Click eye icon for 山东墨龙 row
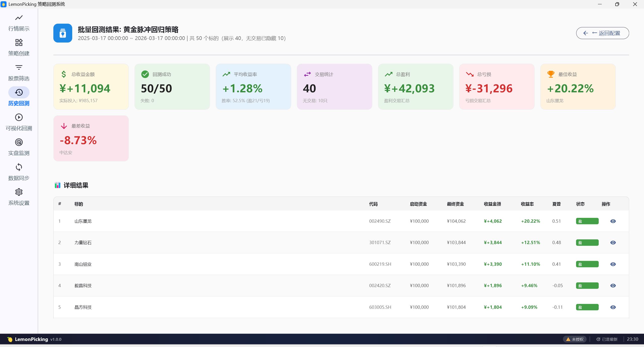Image resolution: width=644 pixels, height=347 pixels. [x=613, y=221]
